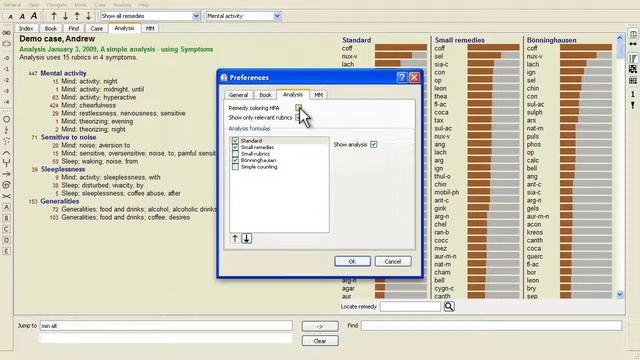
Task: Click the Clear button
Action: (x=320, y=341)
